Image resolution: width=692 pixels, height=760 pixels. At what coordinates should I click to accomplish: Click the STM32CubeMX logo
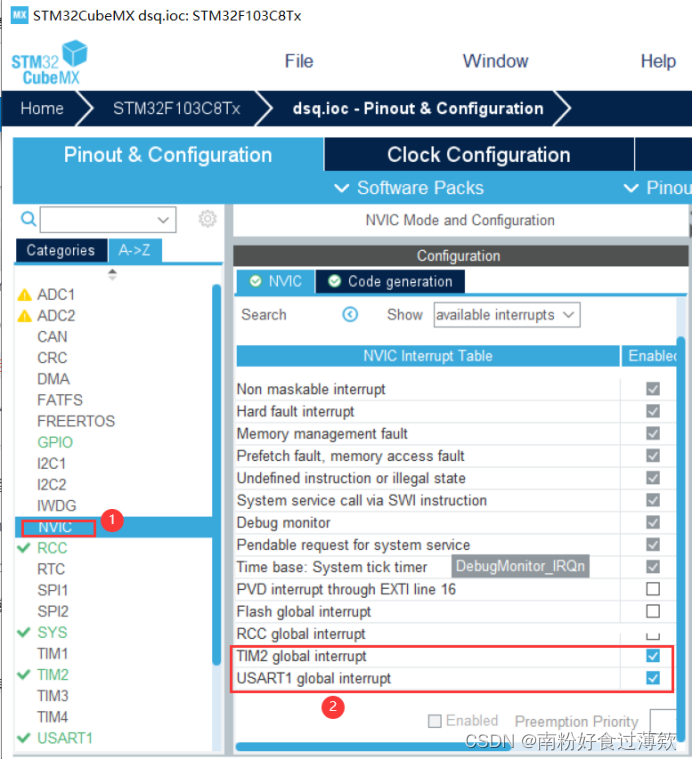pyautogui.click(x=49, y=63)
